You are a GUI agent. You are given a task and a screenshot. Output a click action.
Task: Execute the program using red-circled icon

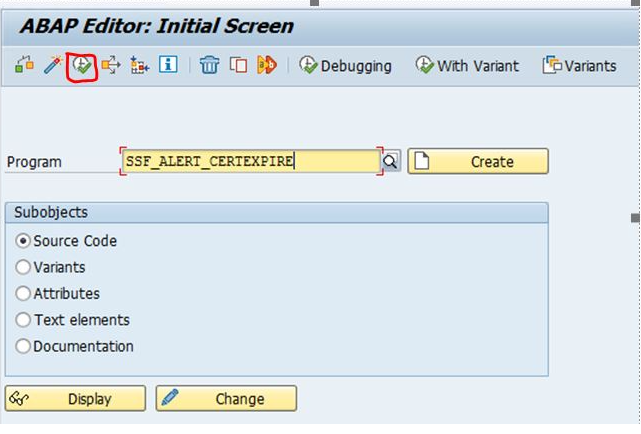[80, 66]
